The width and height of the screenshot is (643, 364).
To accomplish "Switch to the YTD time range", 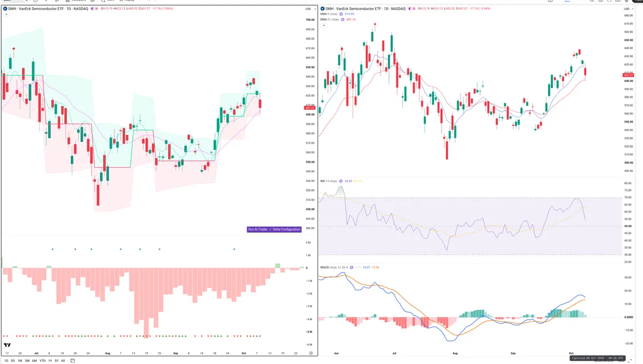I will pos(42,361).
